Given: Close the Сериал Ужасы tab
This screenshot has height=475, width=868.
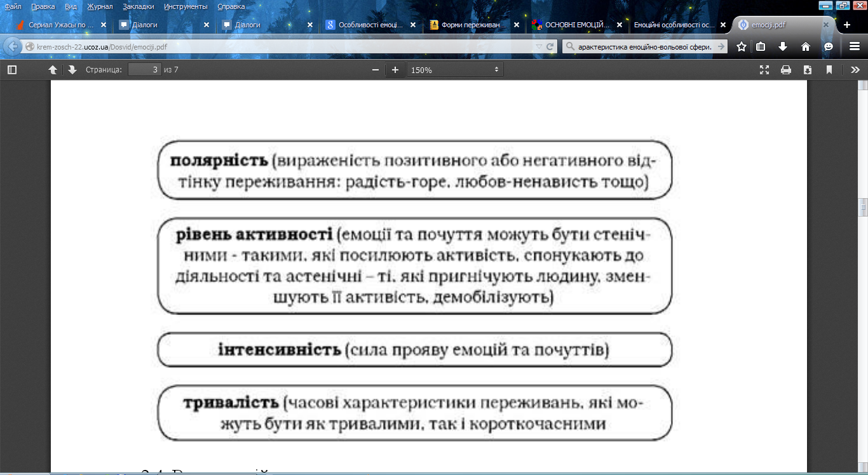Looking at the screenshot, I should tap(103, 25).
